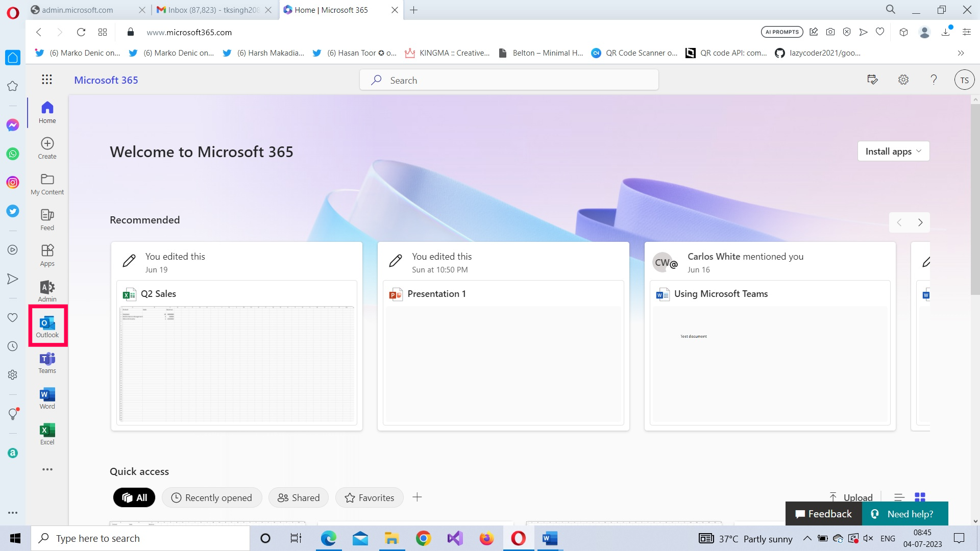980x551 pixels.
Task: Open the TS account avatar menu
Action: pos(964,80)
